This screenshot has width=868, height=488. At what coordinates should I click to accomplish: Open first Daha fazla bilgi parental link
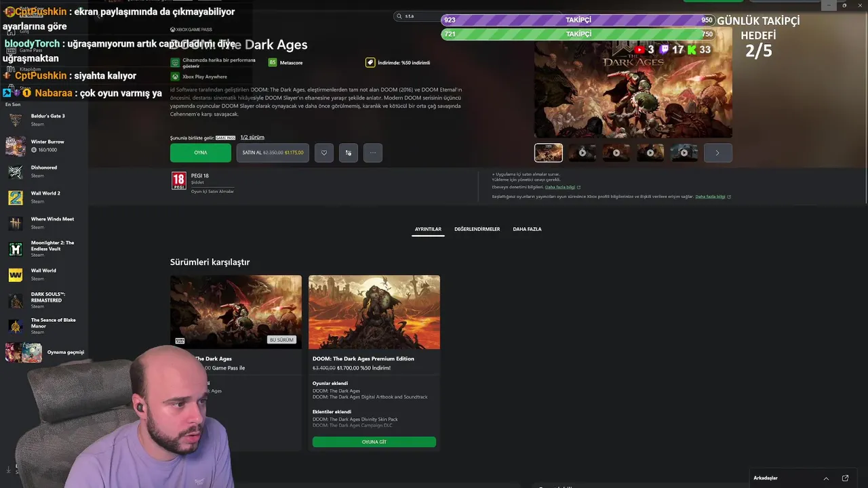[562, 187]
